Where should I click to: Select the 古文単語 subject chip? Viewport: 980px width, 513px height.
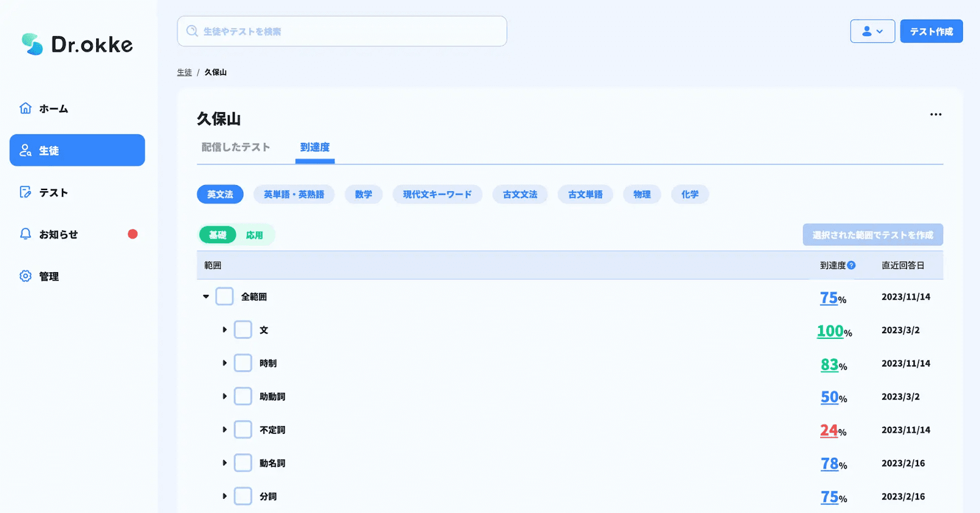coord(585,194)
